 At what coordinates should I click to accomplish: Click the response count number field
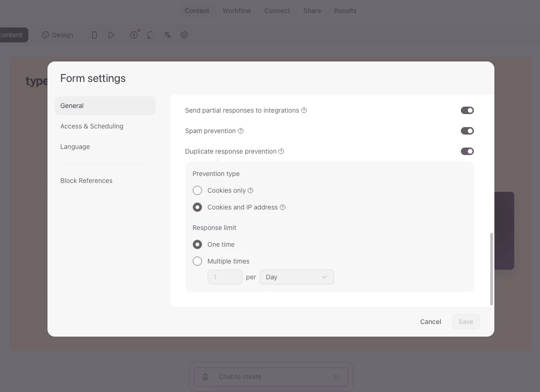tap(225, 277)
